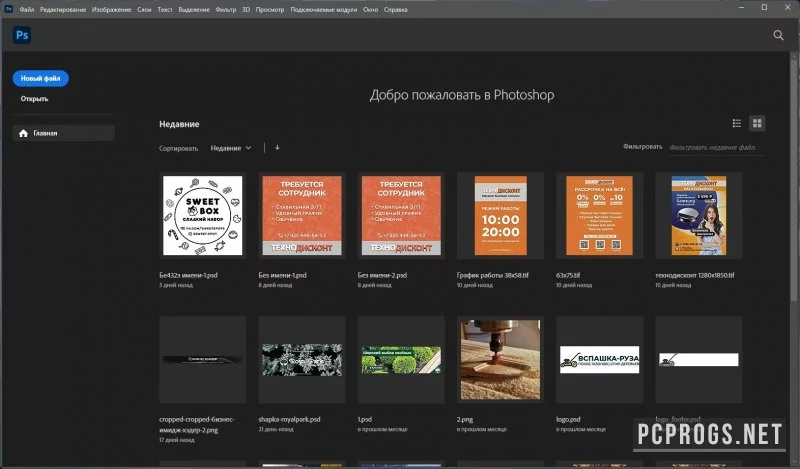The height and width of the screenshot is (469, 800).
Task: Click file name 1.psd
Action: coord(365,419)
